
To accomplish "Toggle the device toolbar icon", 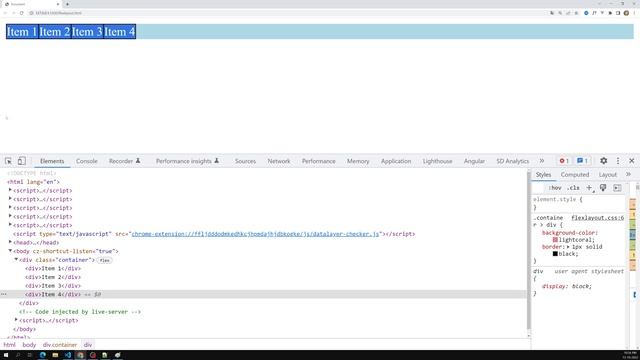I will tap(22, 161).
